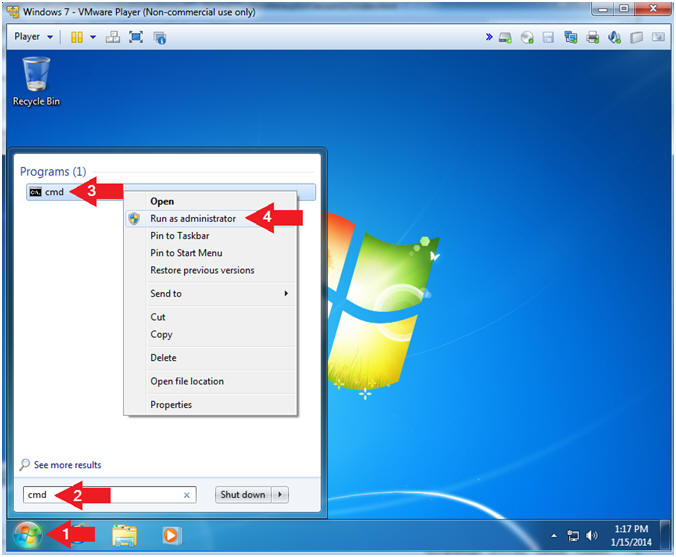
Task: Expand the Send to submenu
Action: point(210,294)
